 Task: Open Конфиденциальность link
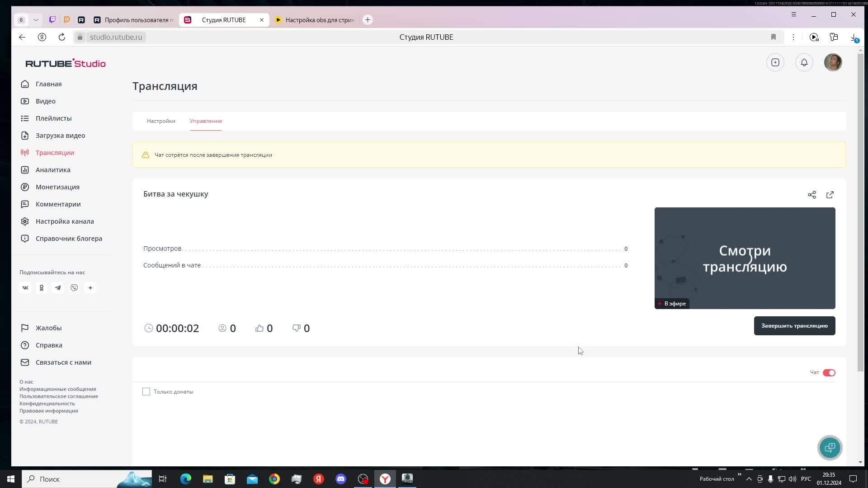[47, 404]
